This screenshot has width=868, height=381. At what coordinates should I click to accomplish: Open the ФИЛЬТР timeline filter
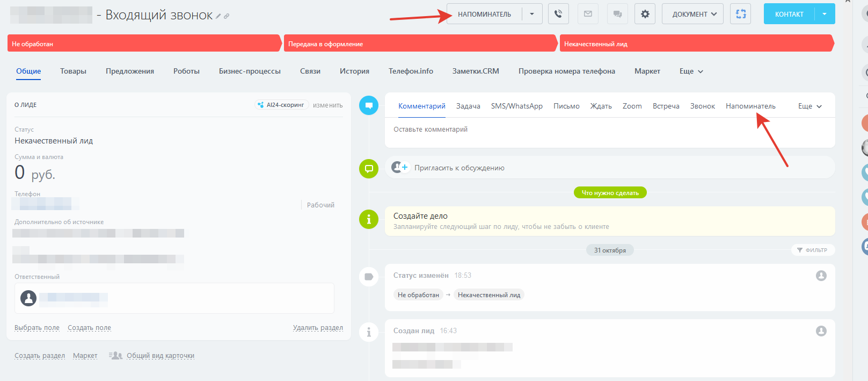[813, 250]
